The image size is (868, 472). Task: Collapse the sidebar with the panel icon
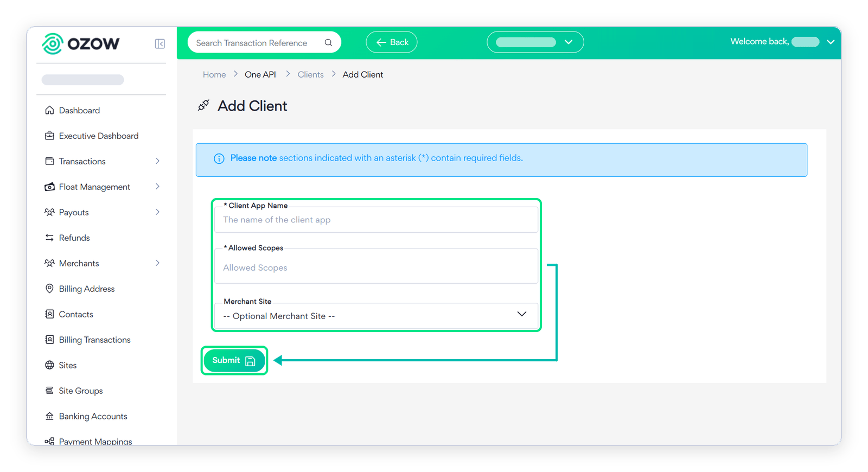coord(159,43)
